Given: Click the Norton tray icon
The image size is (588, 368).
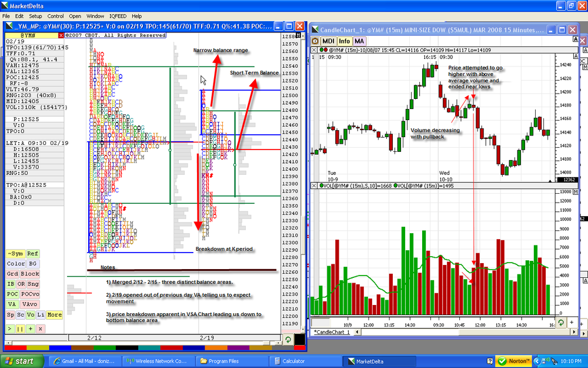Looking at the screenshot, I should pyautogui.click(x=513, y=362).
